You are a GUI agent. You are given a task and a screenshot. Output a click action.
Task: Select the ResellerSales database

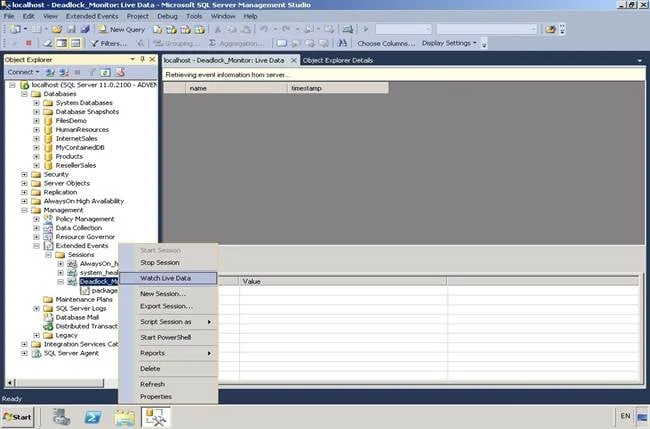coord(76,165)
